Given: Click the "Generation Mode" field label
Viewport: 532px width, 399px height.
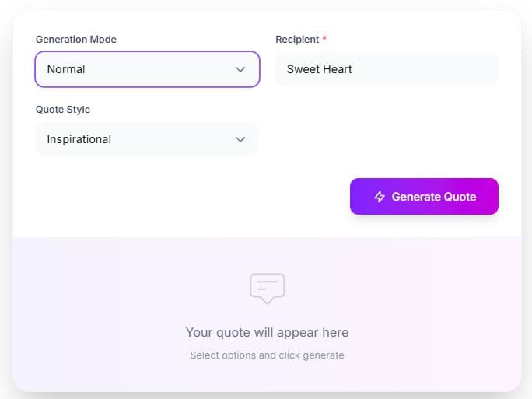Looking at the screenshot, I should (76, 40).
